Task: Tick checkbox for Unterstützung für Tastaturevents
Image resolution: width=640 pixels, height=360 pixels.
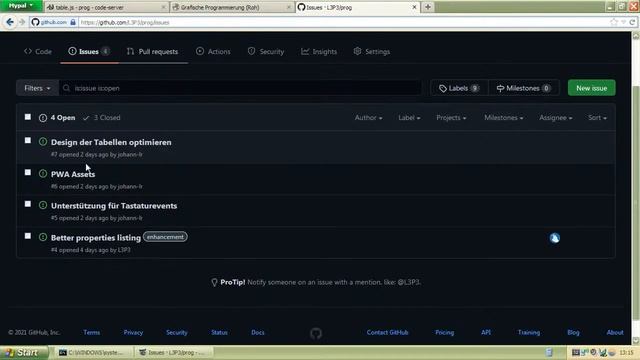Action: pos(28,204)
